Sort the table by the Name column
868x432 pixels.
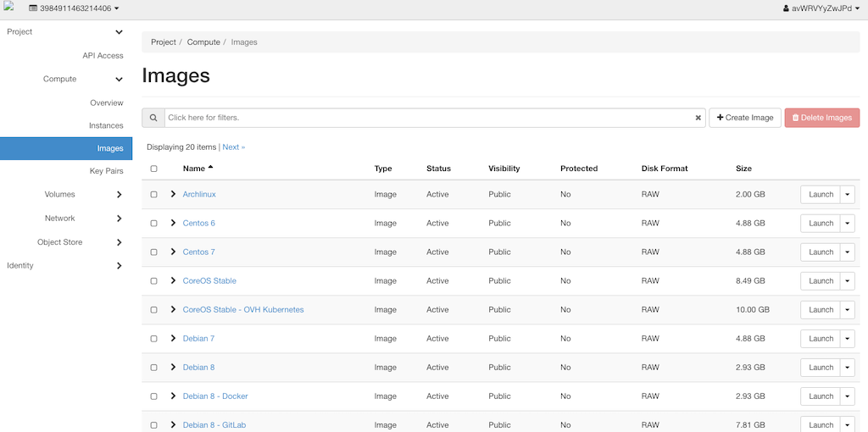coord(198,169)
